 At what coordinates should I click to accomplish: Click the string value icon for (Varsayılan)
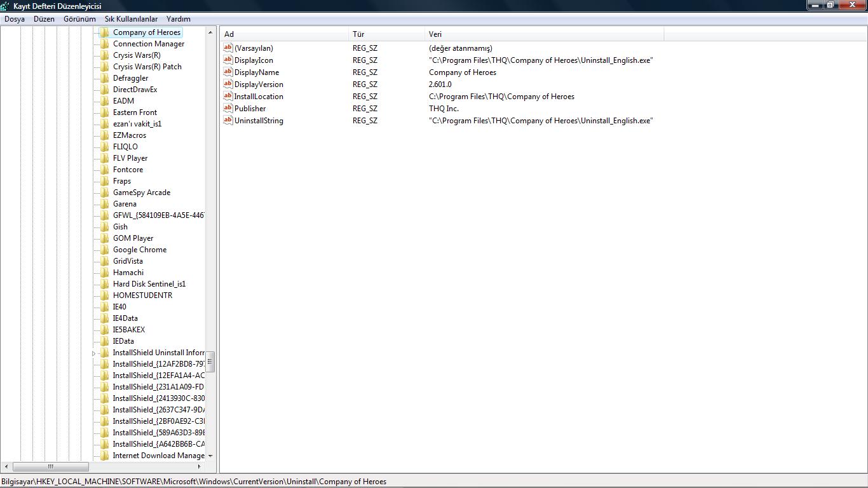tap(228, 48)
